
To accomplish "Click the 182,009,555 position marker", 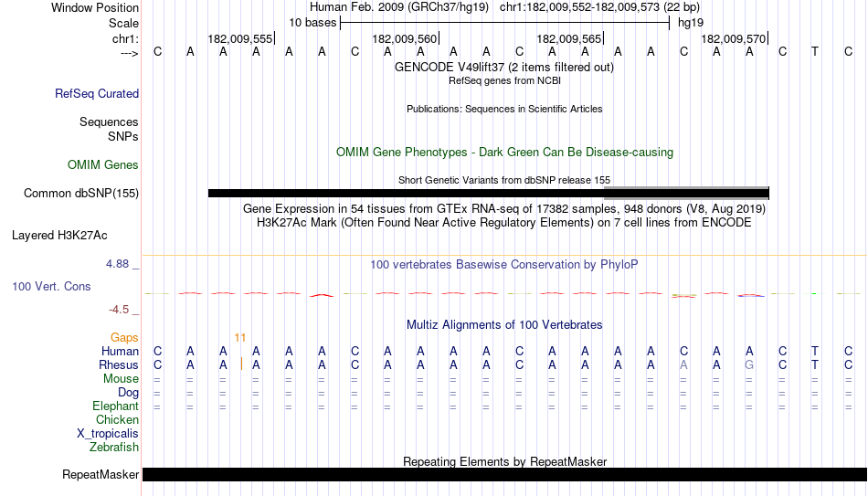I will tap(241, 38).
